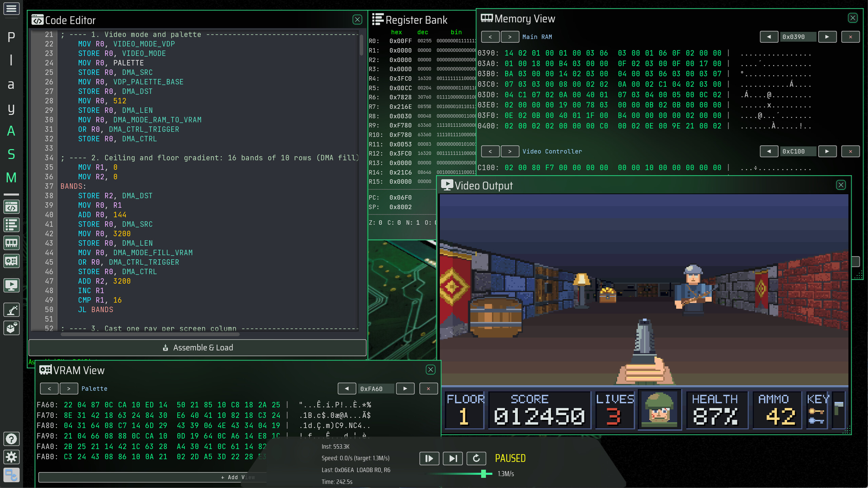Switch Main RAM region to previous
The height and width of the screenshot is (488, 868).
pyautogui.click(x=490, y=37)
